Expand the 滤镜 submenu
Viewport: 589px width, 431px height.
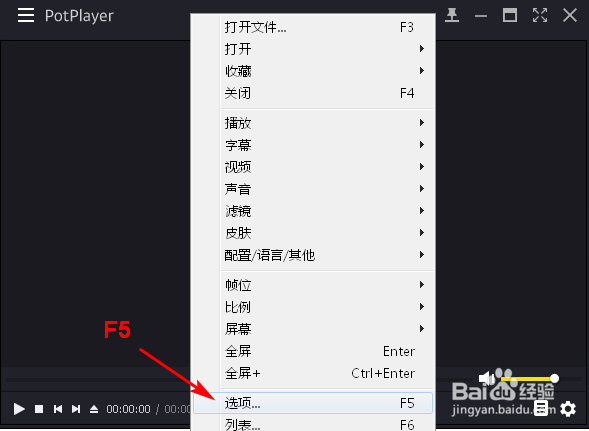pos(326,211)
